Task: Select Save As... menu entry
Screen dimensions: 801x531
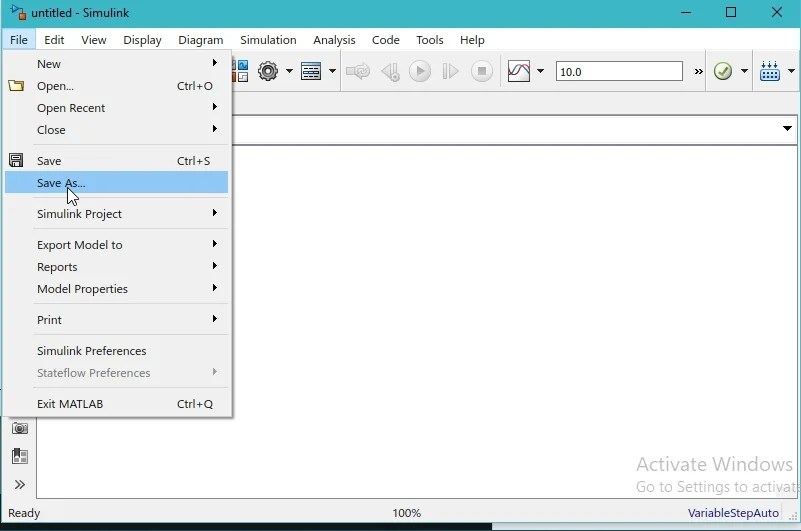Action: 116,183
